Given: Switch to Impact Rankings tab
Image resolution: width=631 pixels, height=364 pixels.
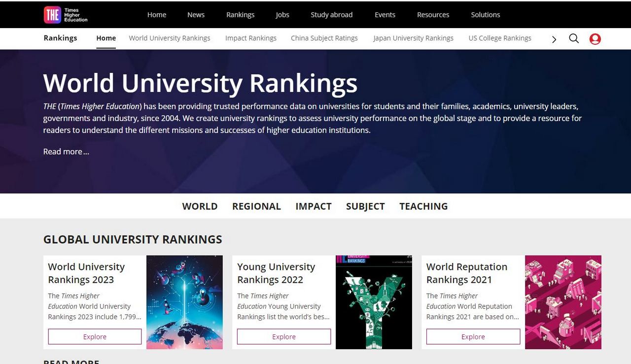Looking at the screenshot, I should (x=251, y=38).
